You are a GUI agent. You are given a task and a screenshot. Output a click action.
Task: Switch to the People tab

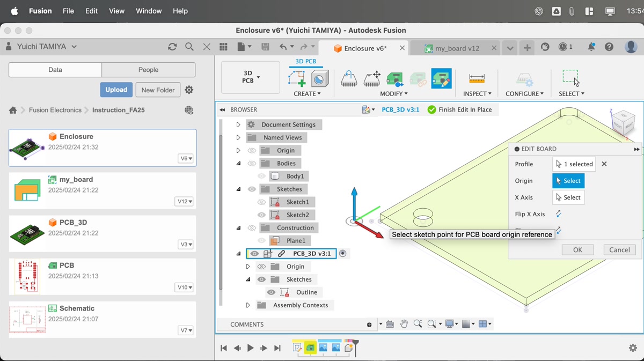(148, 70)
